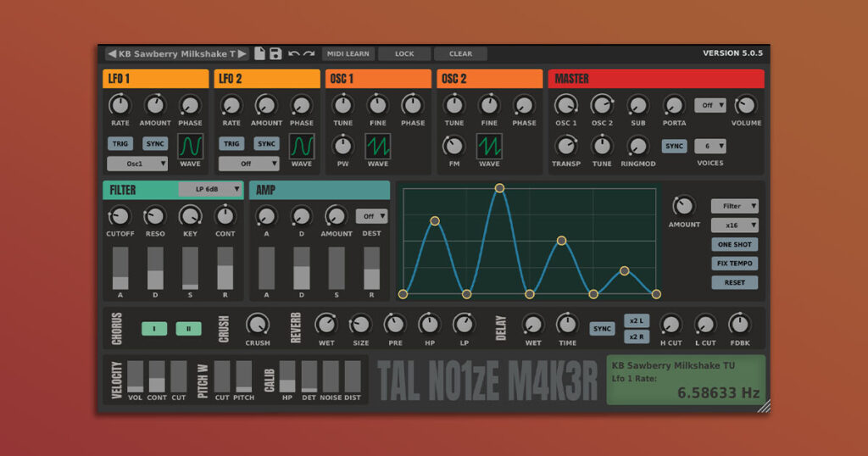Click the OSC 2 FM knob
The image size is (868, 456).
(454, 146)
